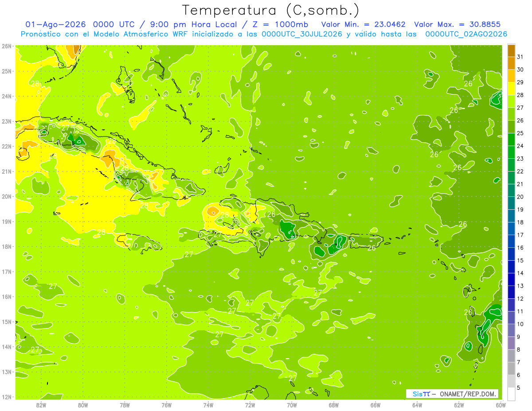Screen dimensions: 532x411
Task: Click the 66W longitude axis label
Action: click(375, 405)
